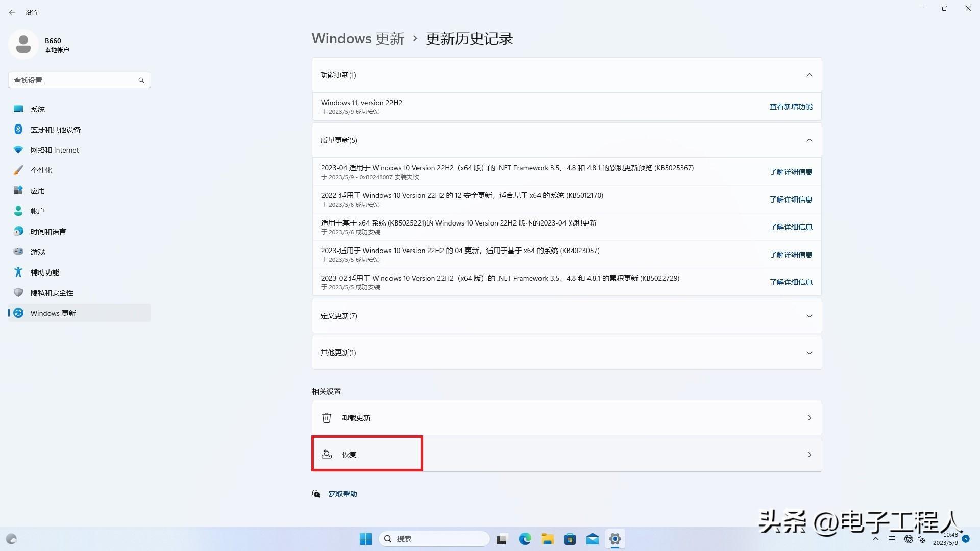
Task: Click the 恢复 recovery icon
Action: tap(327, 454)
